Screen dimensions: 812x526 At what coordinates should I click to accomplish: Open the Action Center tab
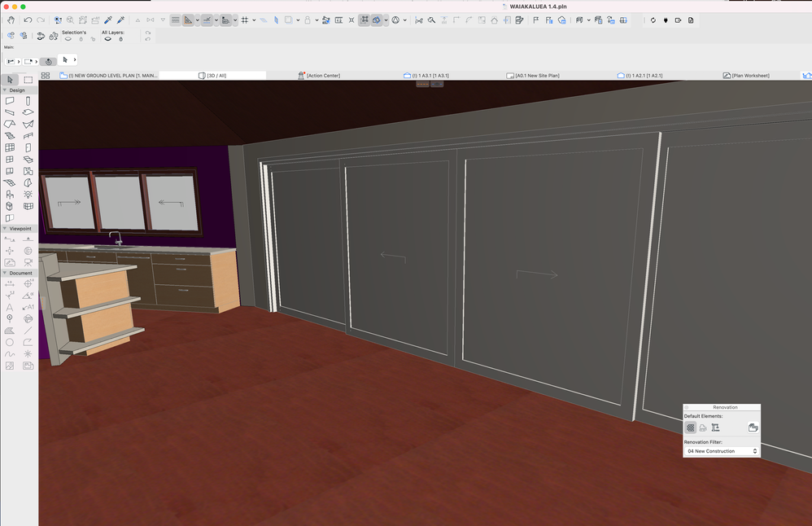(319, 76)
